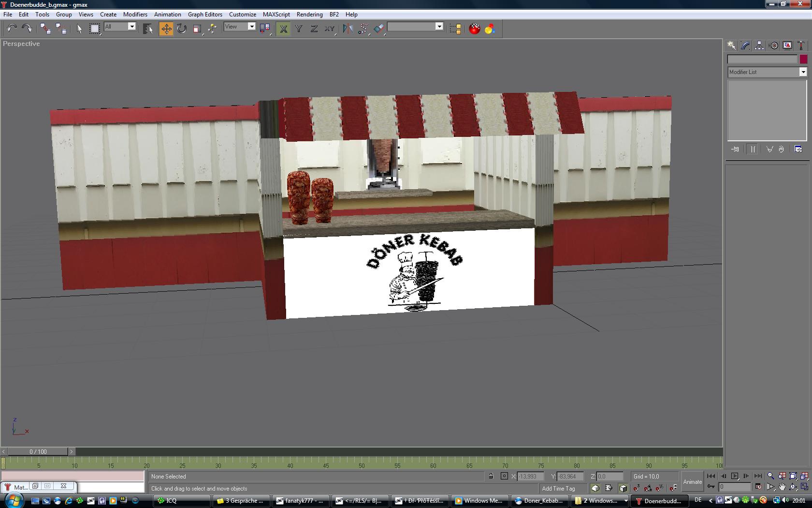The image size is (812, 508).
Task: Toggle the selection lock padlock
Action: point(491,476)
